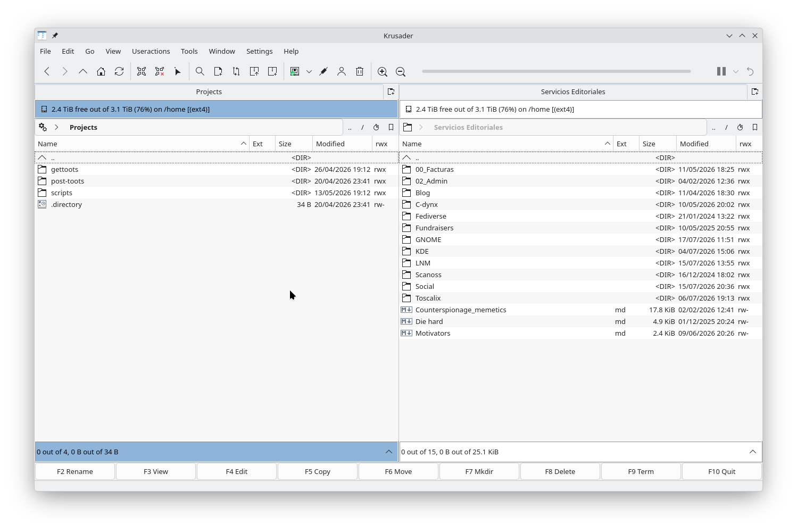Click the right panel disk space media button

[x=580, y=109]
